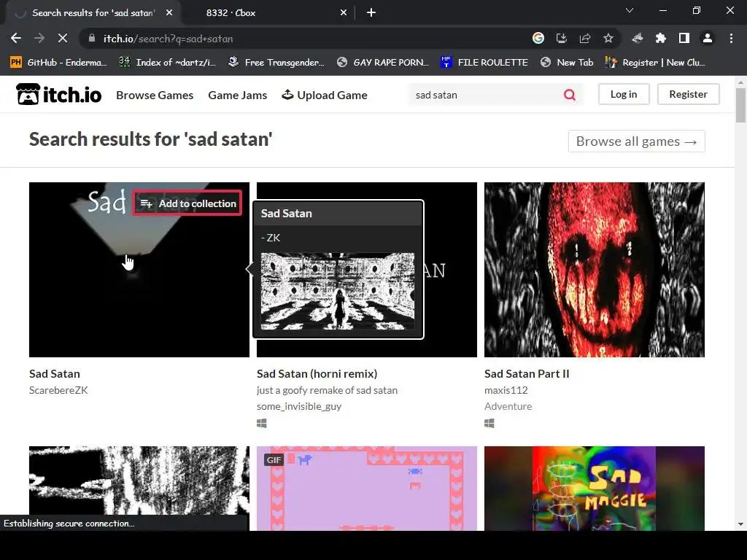Click extension icon left of the puzzle icon
This screenshot has height=560, width=747.
coord(638,39)
